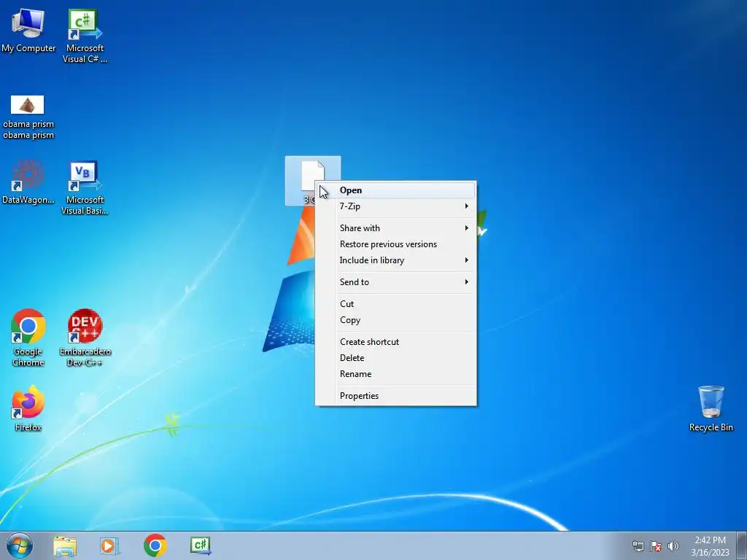This screenshot has width=747, height=560.
Task: Select the DataWagon desktop shortcut
Action: pos(28,182)
